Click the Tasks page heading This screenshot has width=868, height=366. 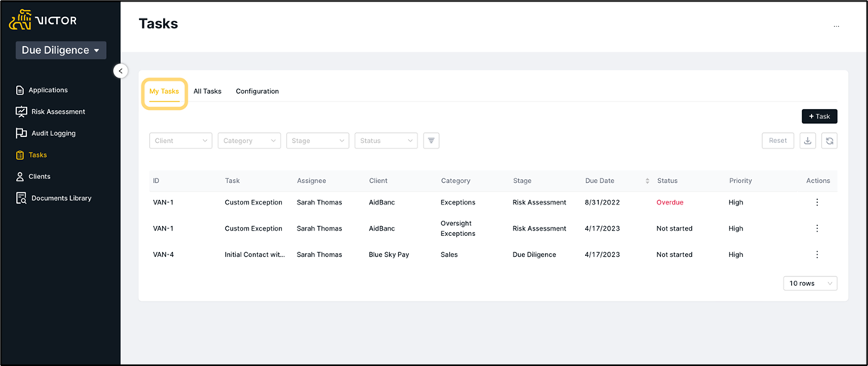click(158, 24)
